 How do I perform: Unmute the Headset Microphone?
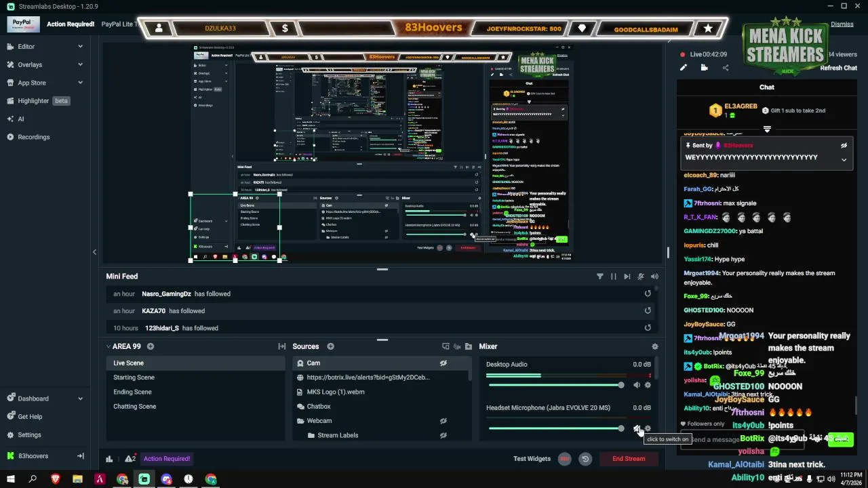[x=637, y=428]
